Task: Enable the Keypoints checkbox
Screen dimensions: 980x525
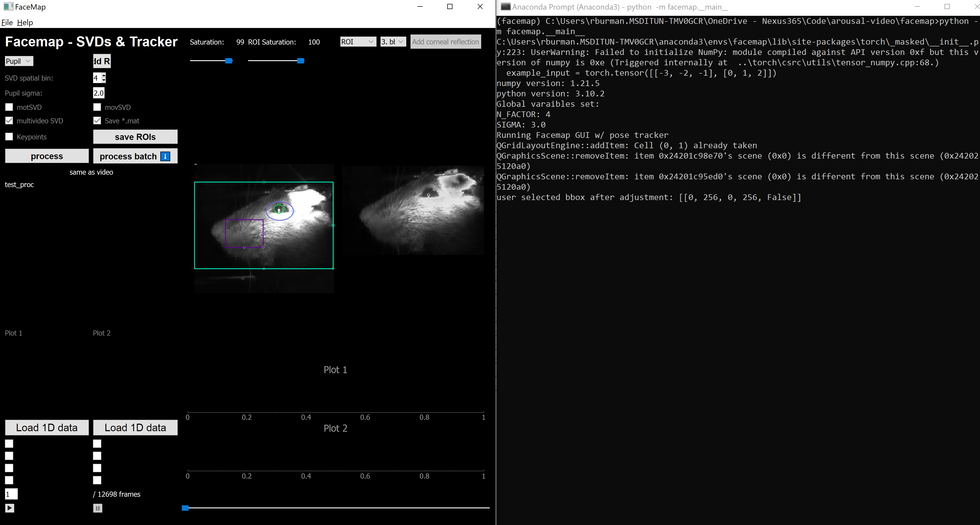Action: pos(9,137)
